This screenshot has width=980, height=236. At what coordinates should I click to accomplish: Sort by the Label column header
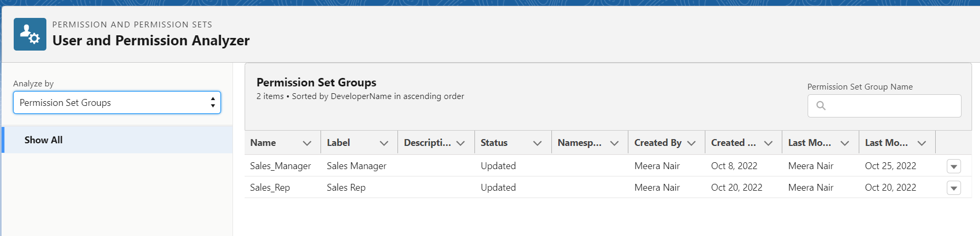pyautogui.click(x=338, y=143)
